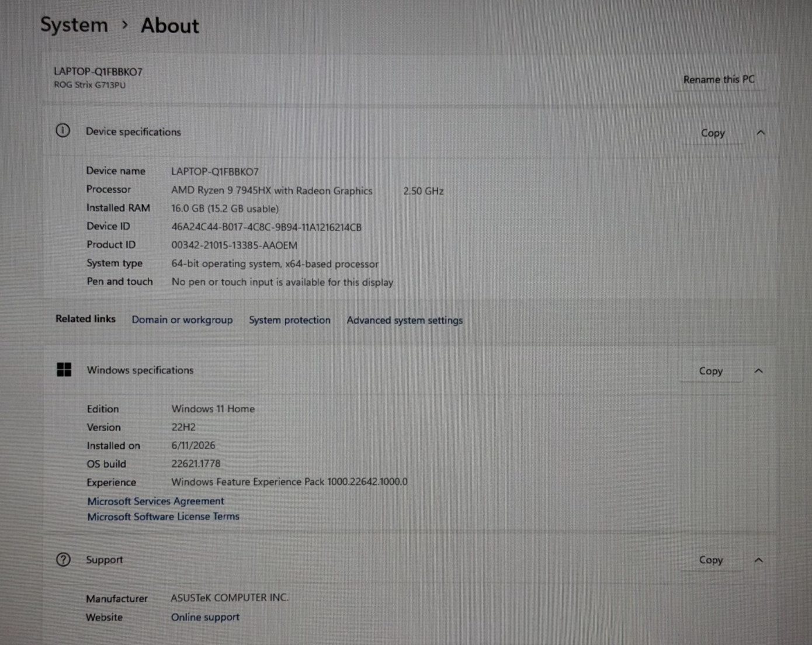Screen dimensions: 812x645
Task: Click the info icon beside Device specifications
Action: pyautogui.click(x=63, y=130)
